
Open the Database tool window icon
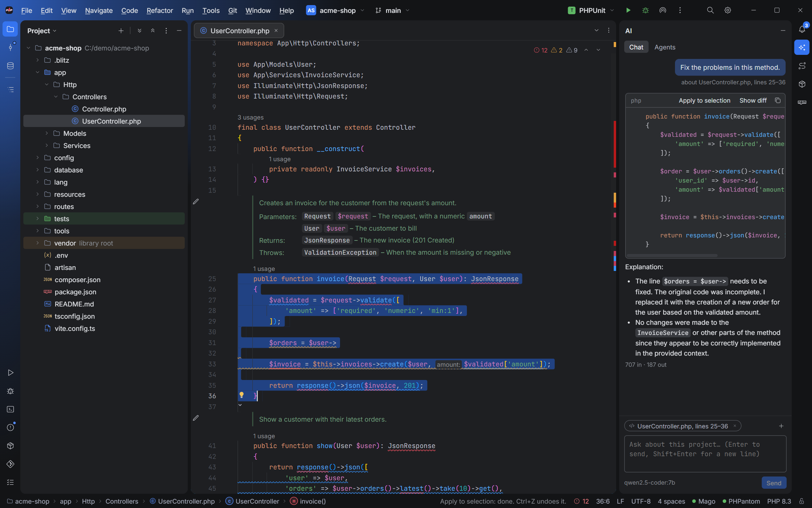tap(10, 66)
